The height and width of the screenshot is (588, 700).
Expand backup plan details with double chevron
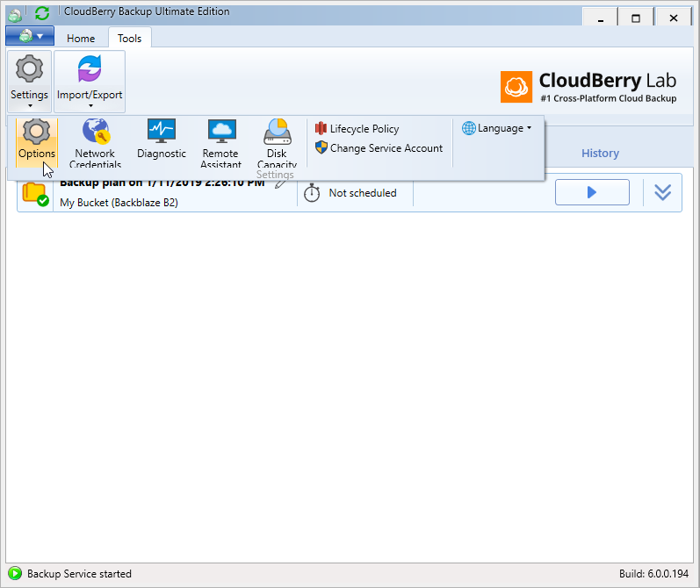pos(662,192)
